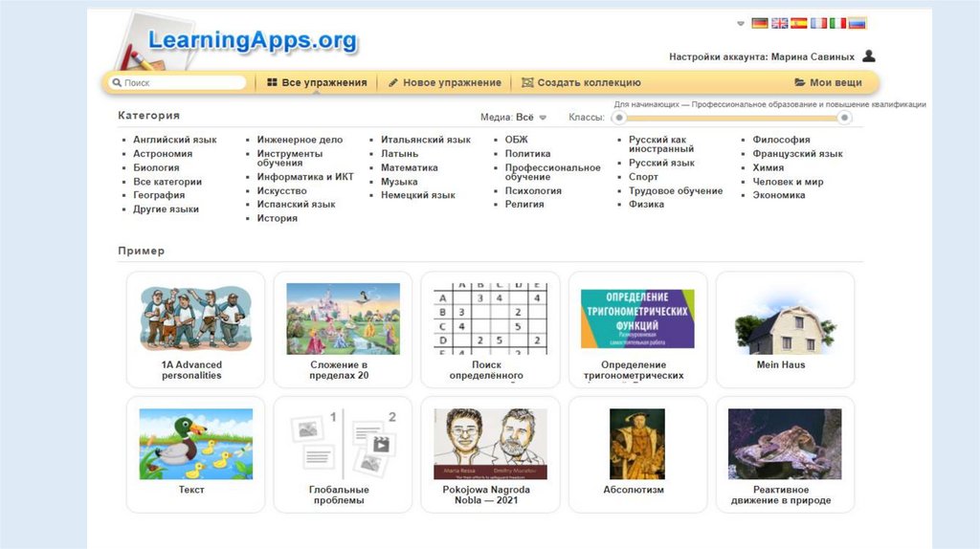Choose the Латынь category
980x549 pixels.
[399, 154]
